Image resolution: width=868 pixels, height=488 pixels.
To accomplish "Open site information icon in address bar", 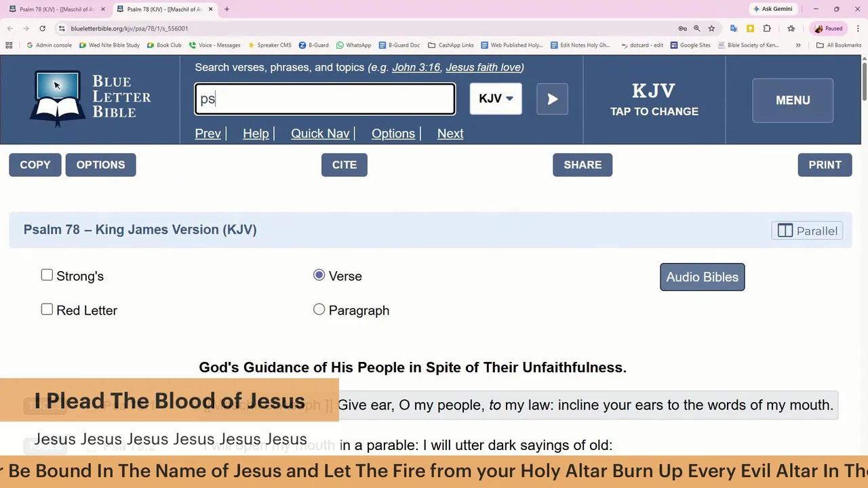I will [62, 28].
